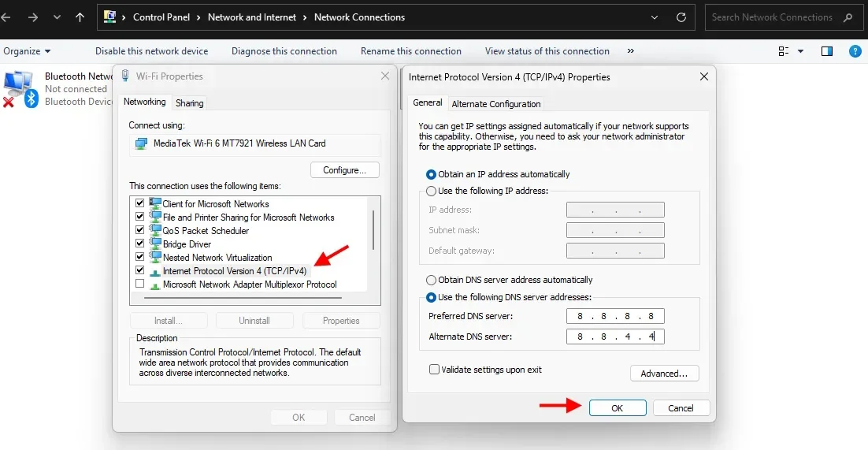Check Microsoft Network Adapter Multiplexor Protocol
Screen dimensions: 868x450
[x=139, y=284]
